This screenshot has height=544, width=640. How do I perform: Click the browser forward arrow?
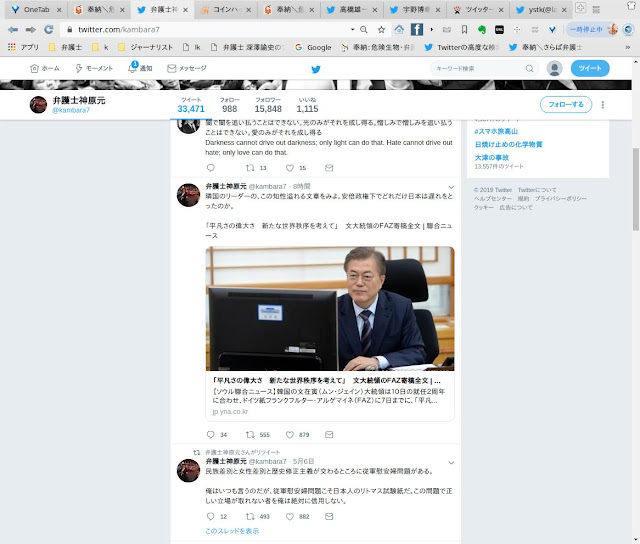pos(31,29)
